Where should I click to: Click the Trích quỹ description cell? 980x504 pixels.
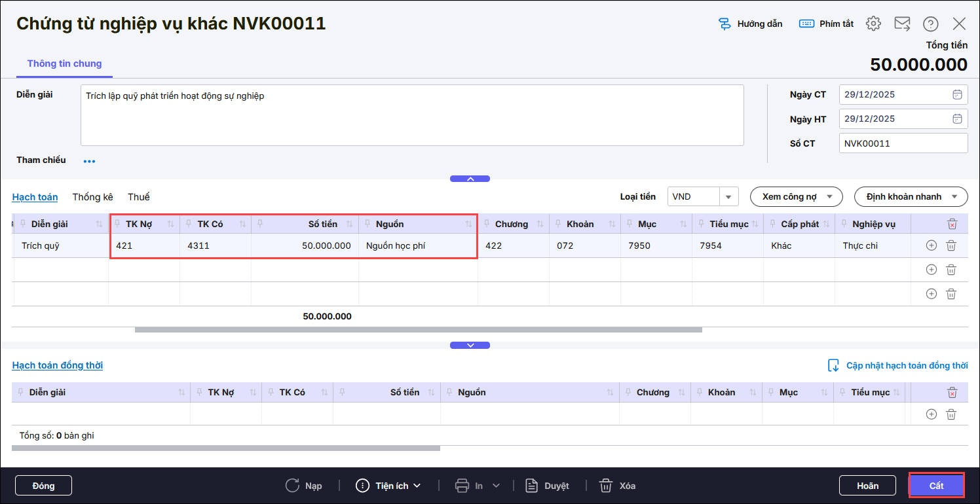[62, 246]
